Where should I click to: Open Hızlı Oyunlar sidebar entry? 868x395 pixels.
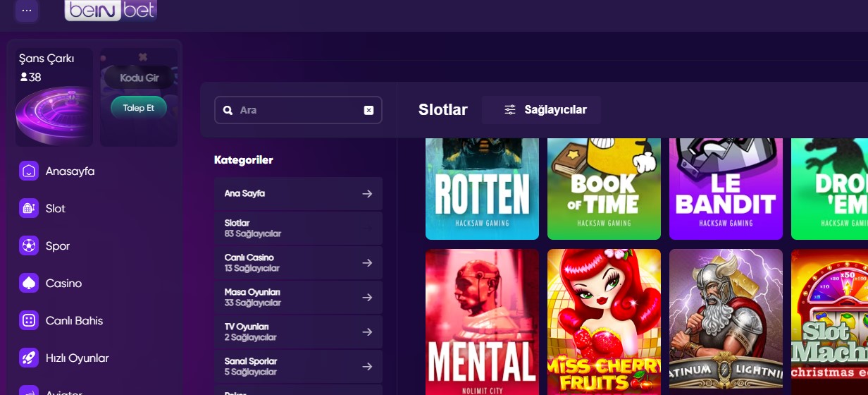77,358
